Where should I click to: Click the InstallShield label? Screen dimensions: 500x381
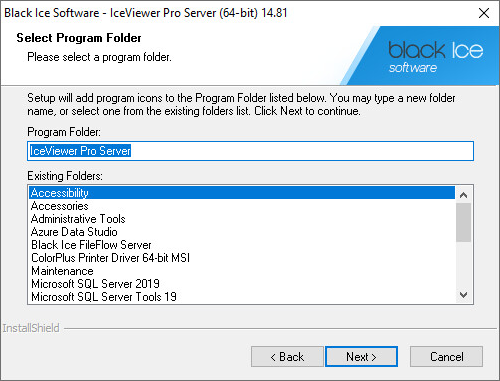31,328
